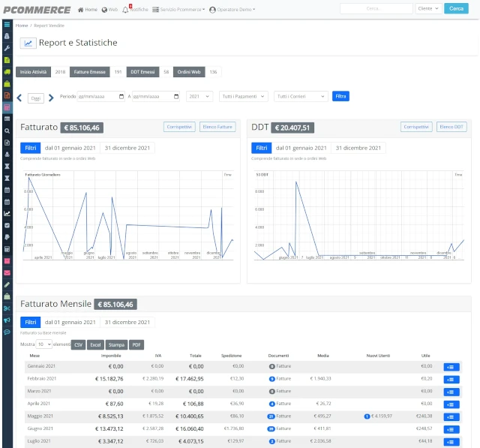Expand the Operatore Demo user menu

(232, 10)
